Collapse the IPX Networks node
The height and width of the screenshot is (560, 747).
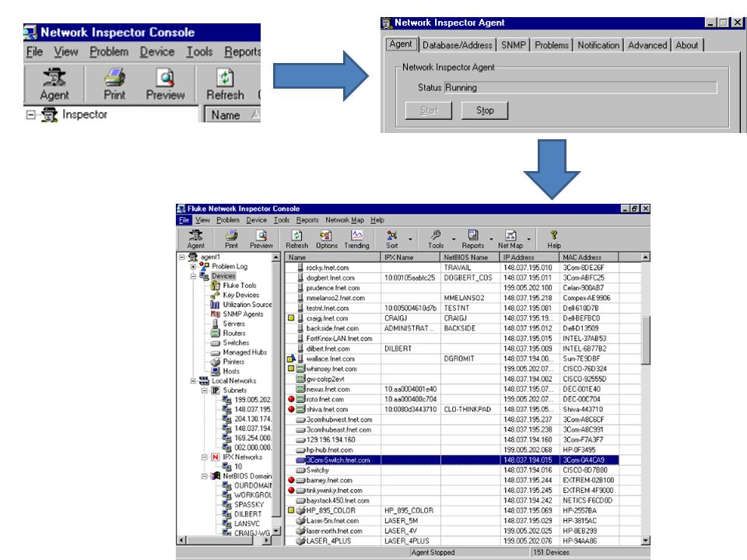pos(205,457)
